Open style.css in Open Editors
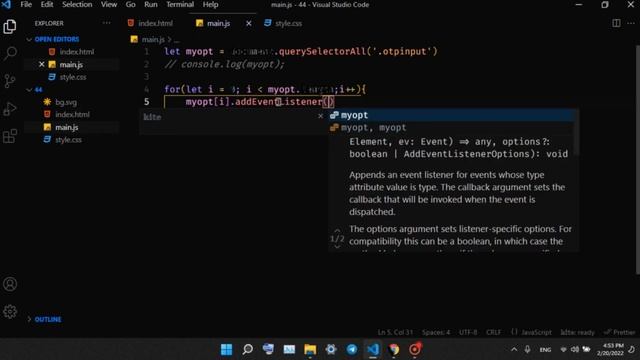 [73, 77]
